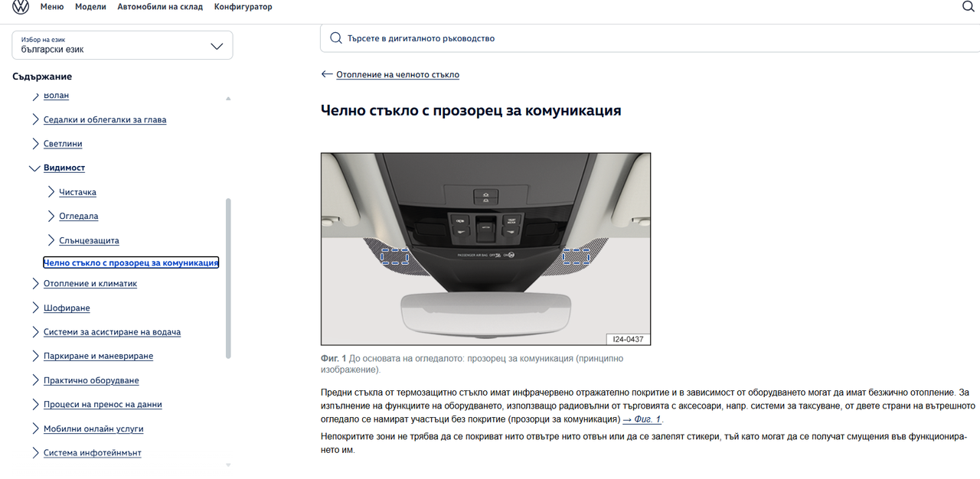Select Челно стъкло с прозорец за комуникация entry

(131, 262)
